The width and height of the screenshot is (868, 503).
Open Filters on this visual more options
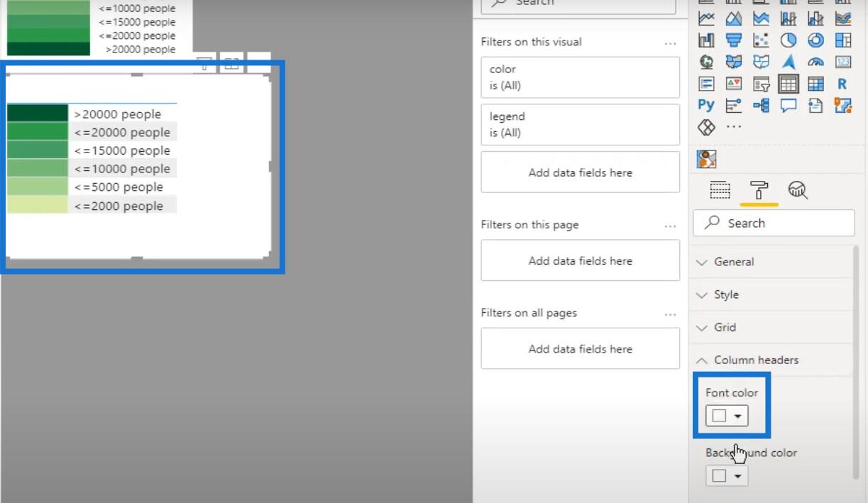tap(670, 43)
